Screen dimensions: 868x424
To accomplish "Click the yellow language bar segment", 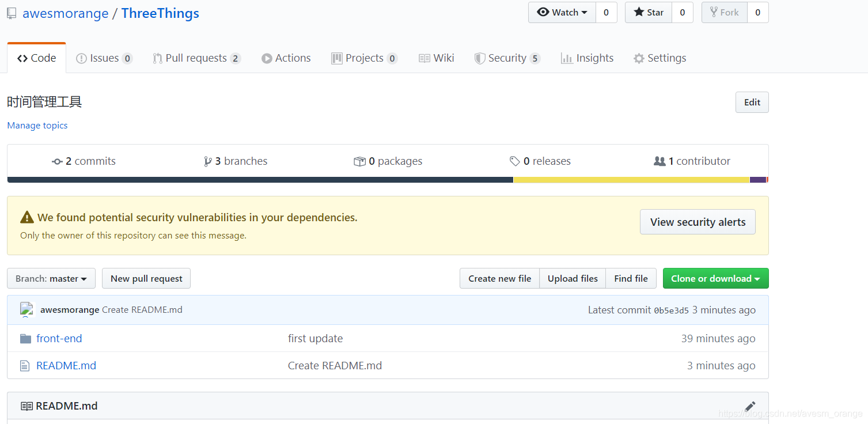I will coord(631,180).
